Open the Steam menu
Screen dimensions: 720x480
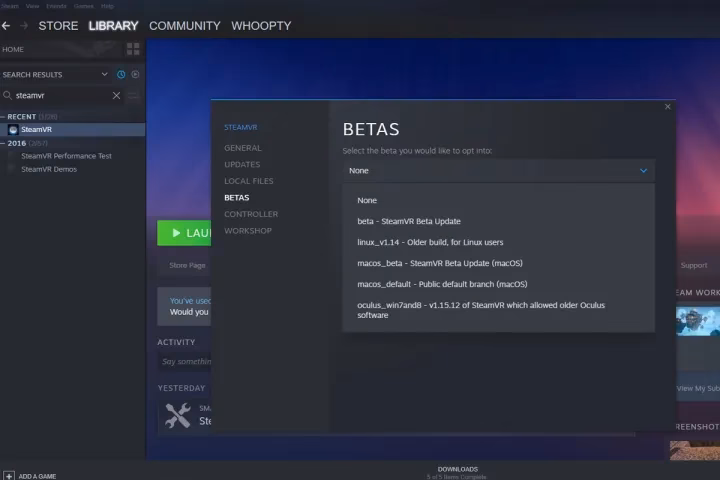10,6
